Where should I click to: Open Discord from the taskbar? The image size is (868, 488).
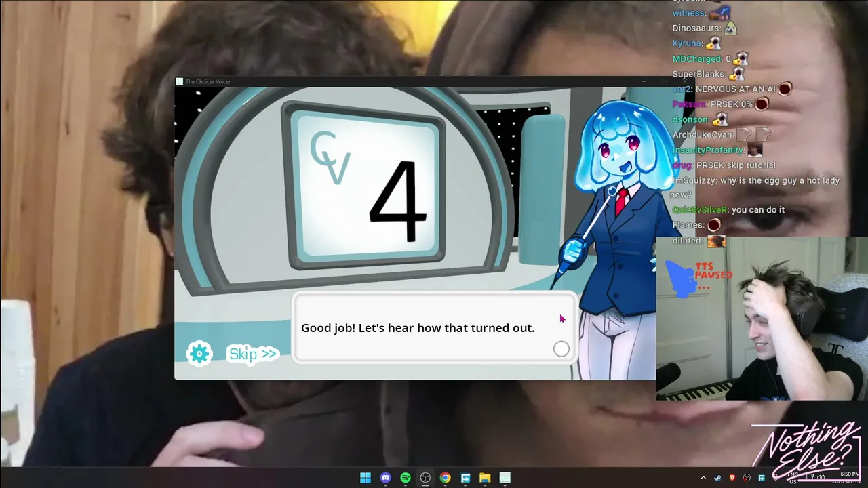pos(386,478)
